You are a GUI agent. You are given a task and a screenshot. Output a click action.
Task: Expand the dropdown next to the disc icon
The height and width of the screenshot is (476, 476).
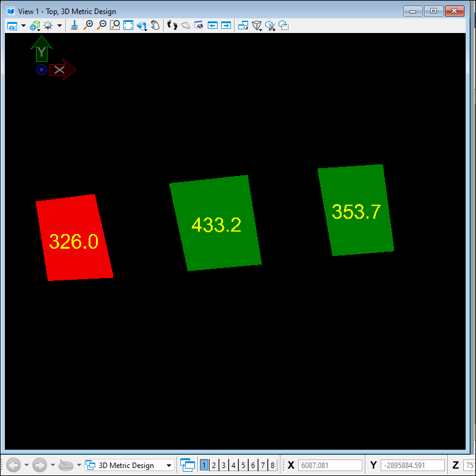pyautogui.click(x=79, y=465)
